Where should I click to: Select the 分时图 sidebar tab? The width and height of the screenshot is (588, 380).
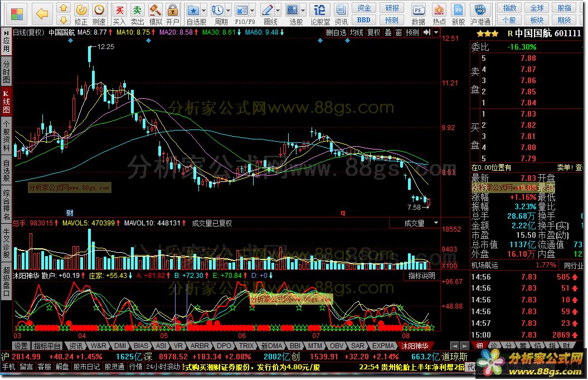[x=6, y=71]
